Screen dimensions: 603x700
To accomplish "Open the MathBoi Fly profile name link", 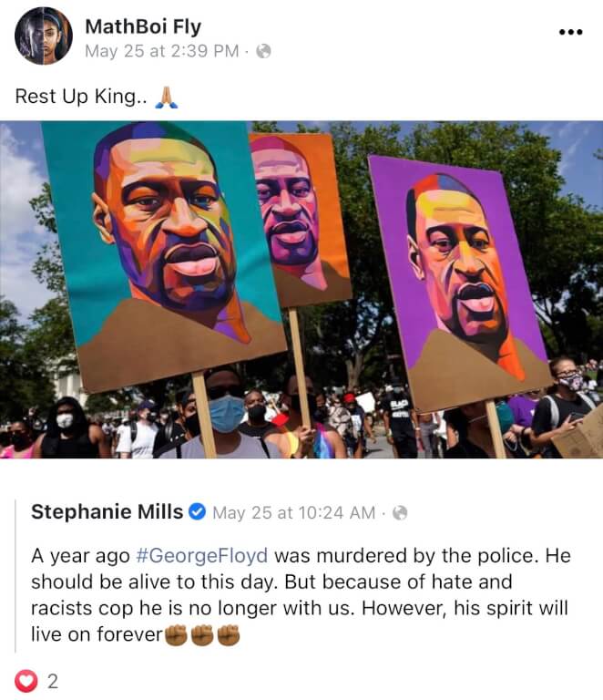I will [143, 26].
